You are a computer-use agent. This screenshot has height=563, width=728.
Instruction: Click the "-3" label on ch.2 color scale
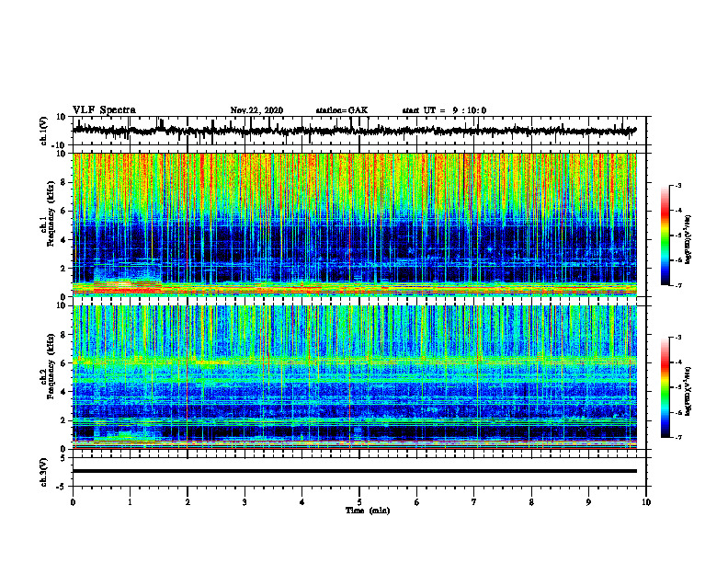(x=678, y=338)
